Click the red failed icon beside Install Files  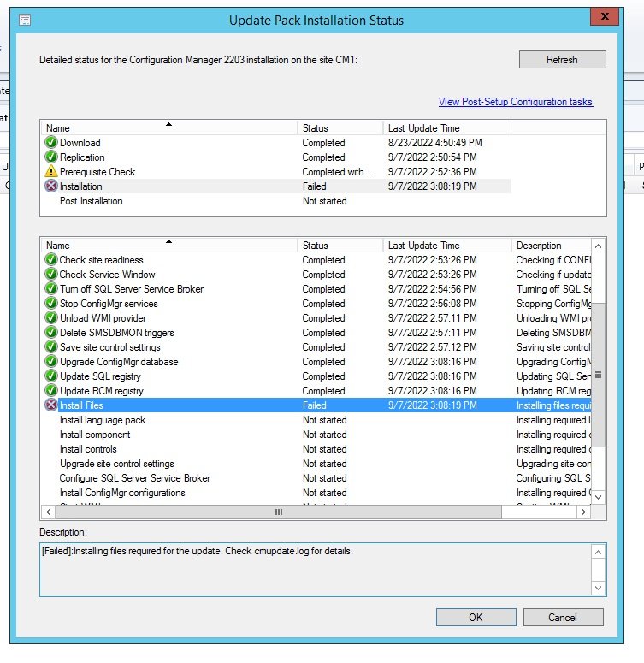click(x=51, y=405)
